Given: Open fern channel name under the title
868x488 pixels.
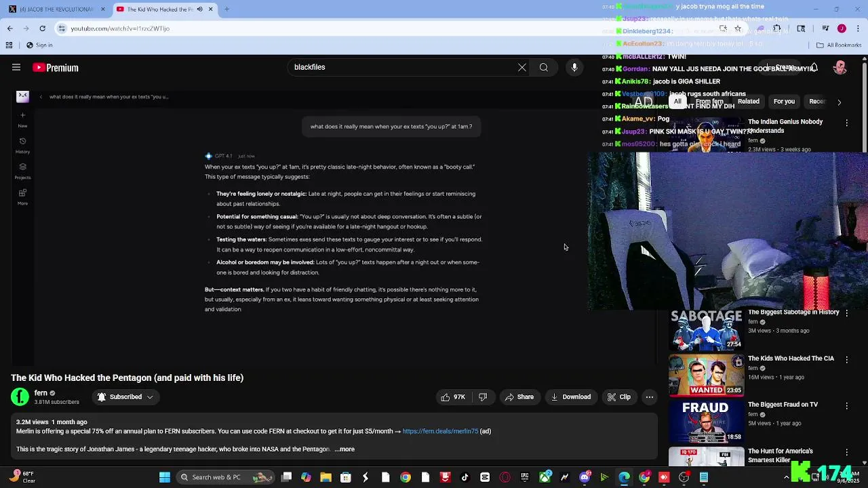Looking at the screenshot, I should click(41, 392).
